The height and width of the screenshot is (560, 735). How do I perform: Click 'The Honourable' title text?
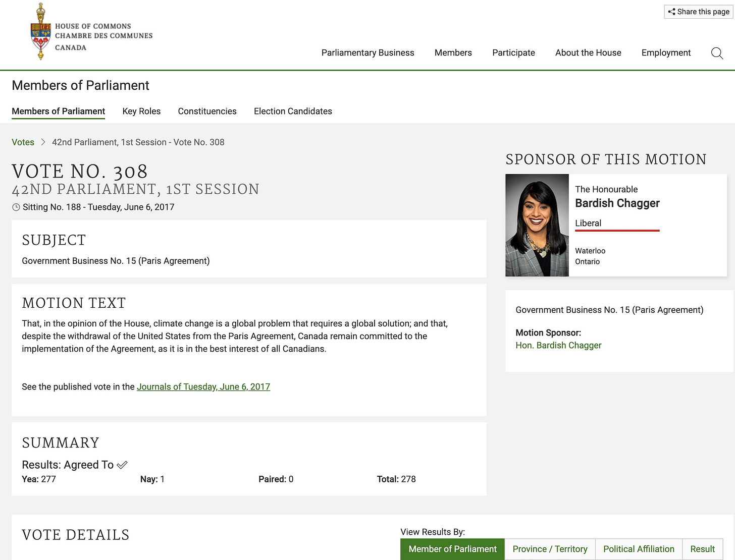point(606,189)
